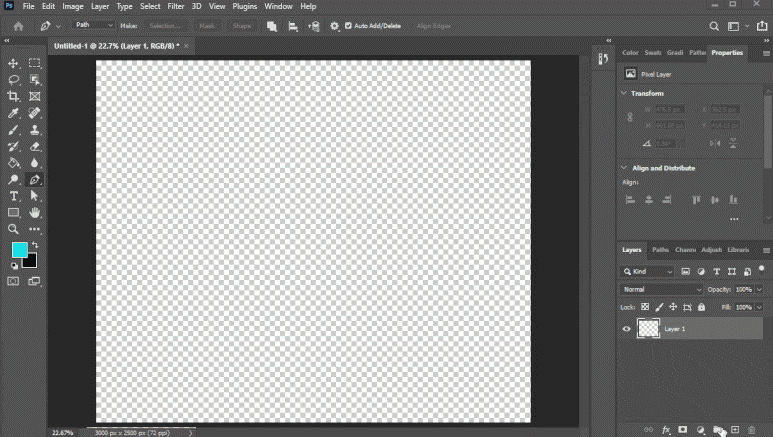Select the Dodge tool
This screenshot has width=773, height=437.
click(x=13, y=180)
